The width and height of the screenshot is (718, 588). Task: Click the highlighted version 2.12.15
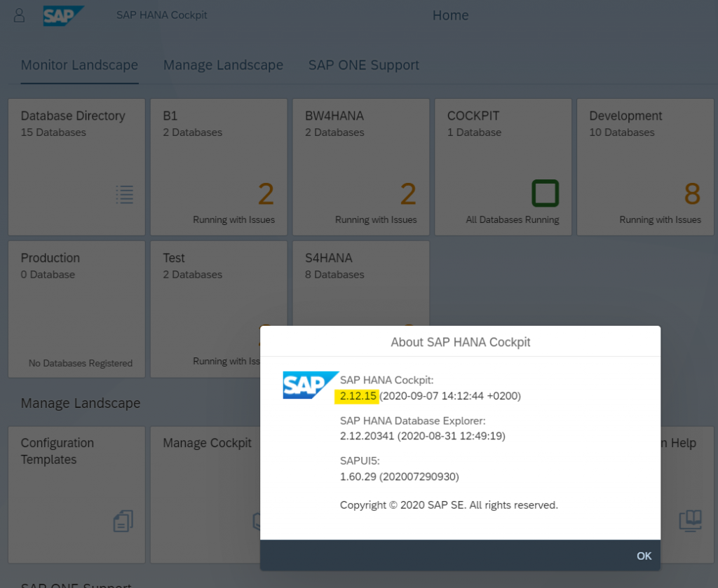(358, 396)
